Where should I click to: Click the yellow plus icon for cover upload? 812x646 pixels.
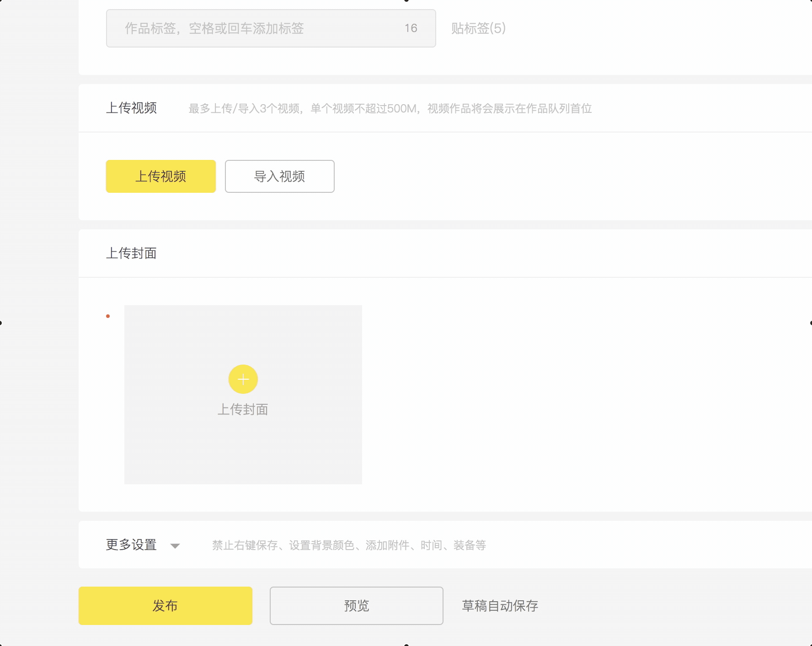(243, 379)
